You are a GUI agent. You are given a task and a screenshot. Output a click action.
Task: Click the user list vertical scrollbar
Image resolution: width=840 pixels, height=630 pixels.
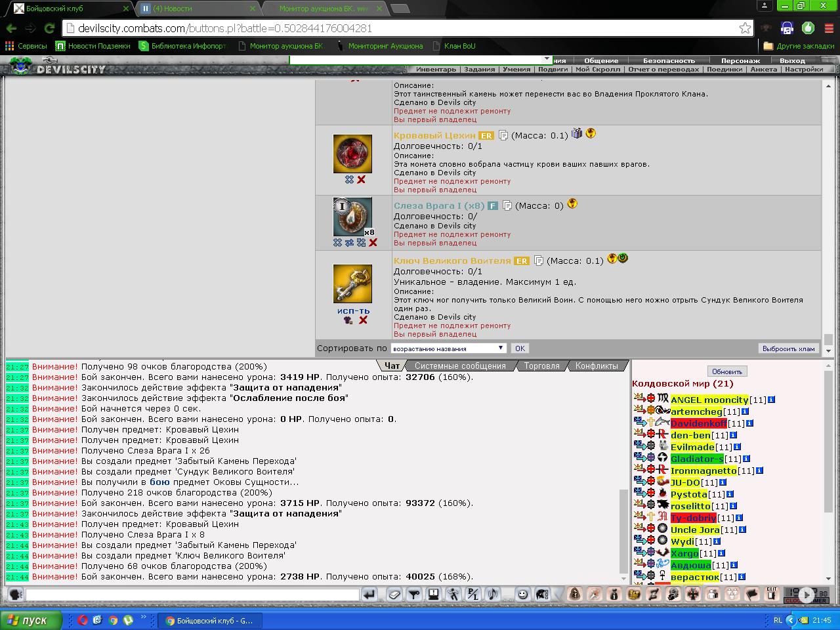(828, 471)
